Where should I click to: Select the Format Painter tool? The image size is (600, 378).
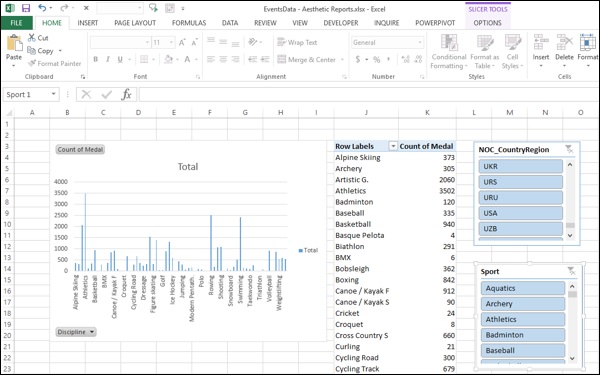pos(54,64)
